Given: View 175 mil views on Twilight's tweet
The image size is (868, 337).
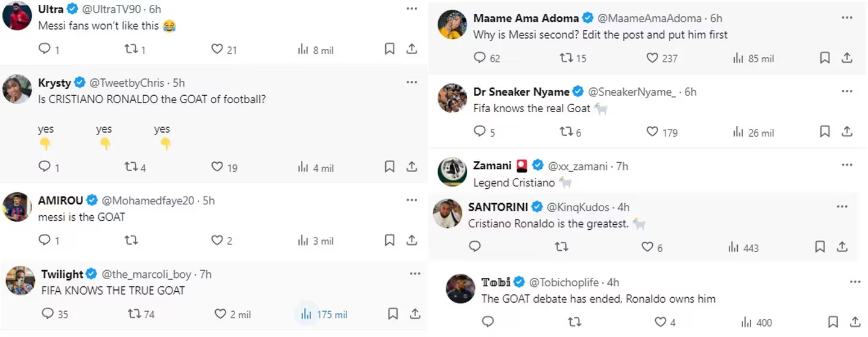Looking at the screenshot, I should tap(324, 314).
